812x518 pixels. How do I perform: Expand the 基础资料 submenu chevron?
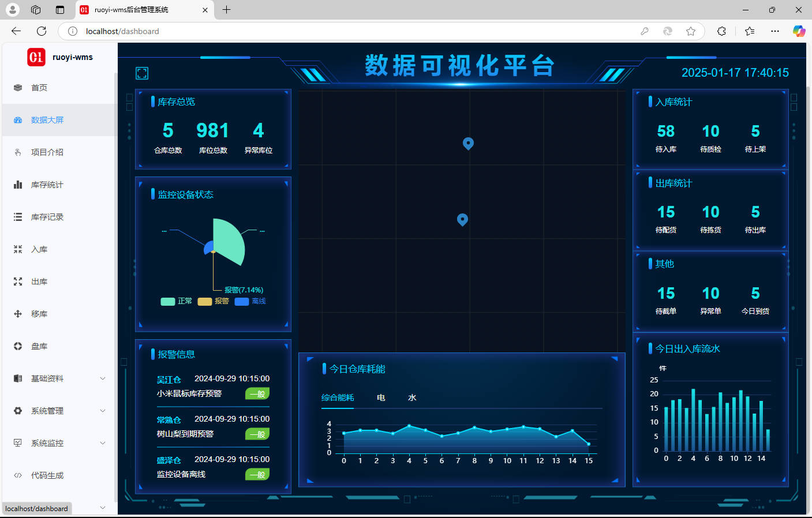coord(103,378)
